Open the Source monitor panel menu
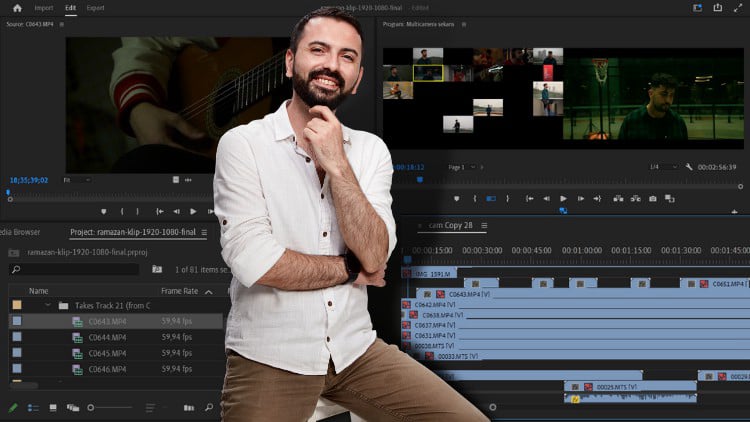This screenshot has width=750, height=422. [62, 24]
